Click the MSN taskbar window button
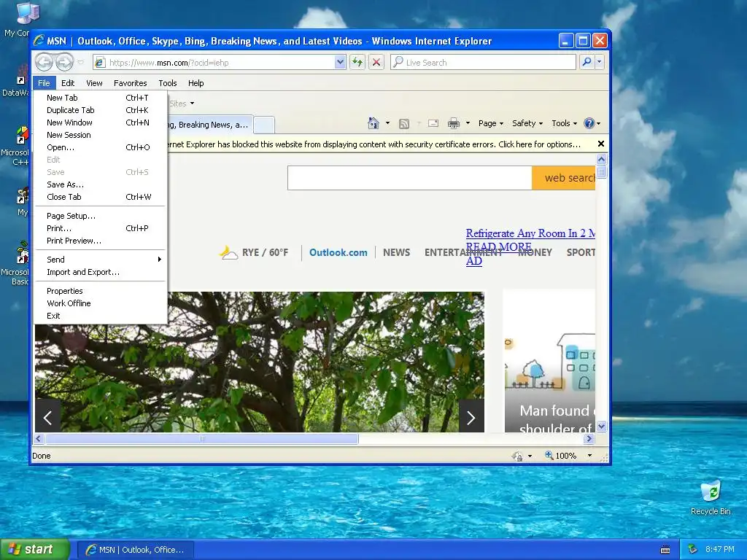747x560 pixels. (135, 550)
